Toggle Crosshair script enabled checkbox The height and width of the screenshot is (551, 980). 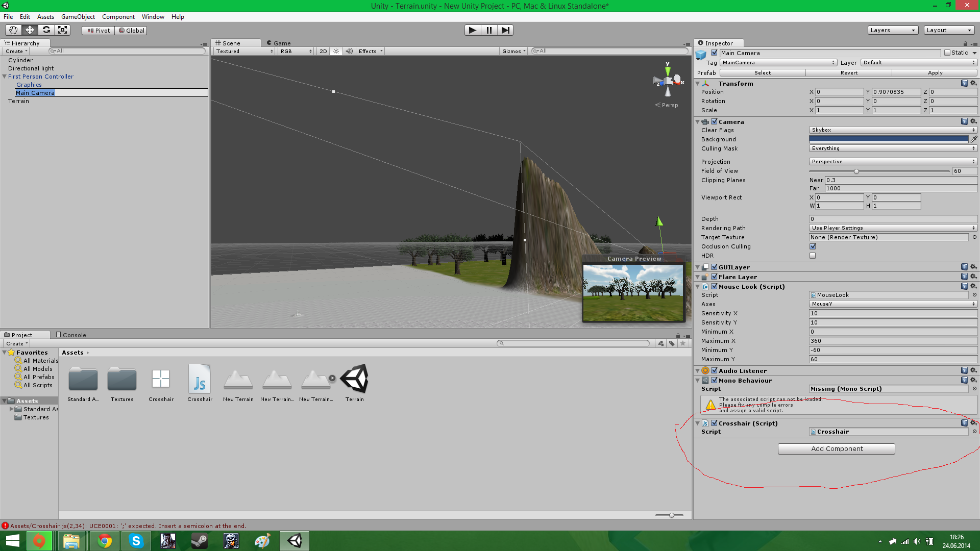(714, 423)
